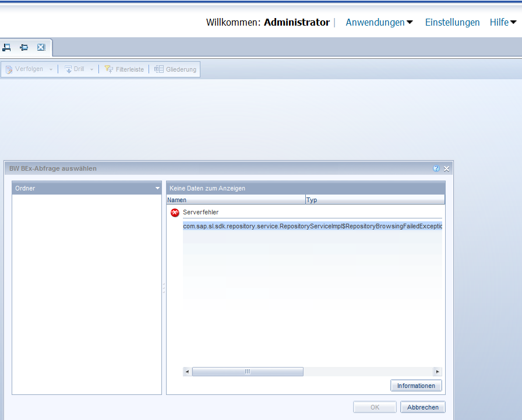Click the Drill toolbar button

75,69
